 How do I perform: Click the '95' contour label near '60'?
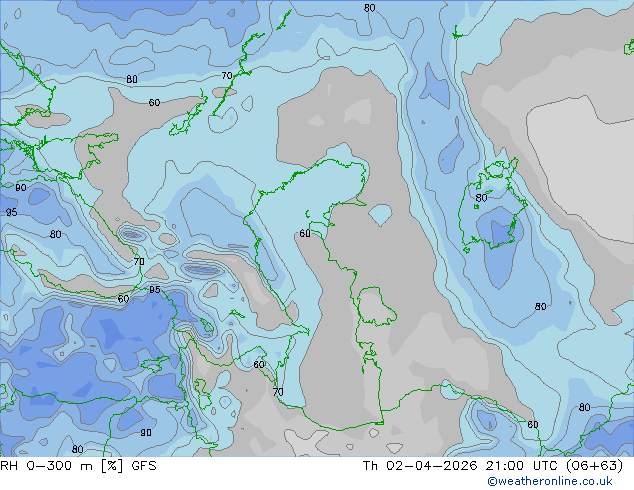tap(155, 289)
